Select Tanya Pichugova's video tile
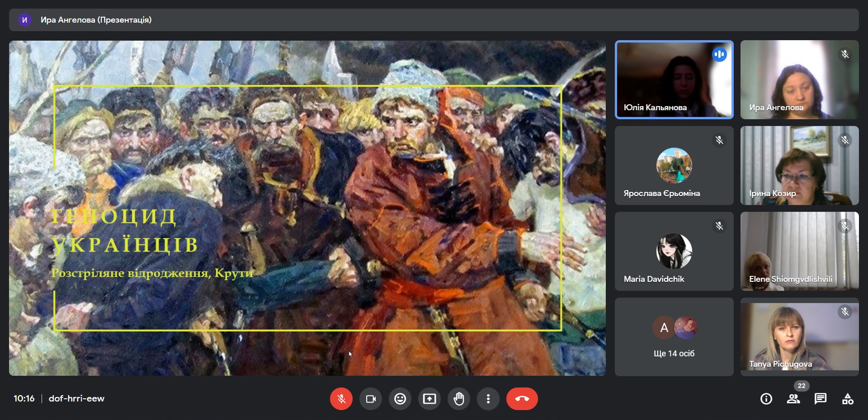 coord(800,337)
